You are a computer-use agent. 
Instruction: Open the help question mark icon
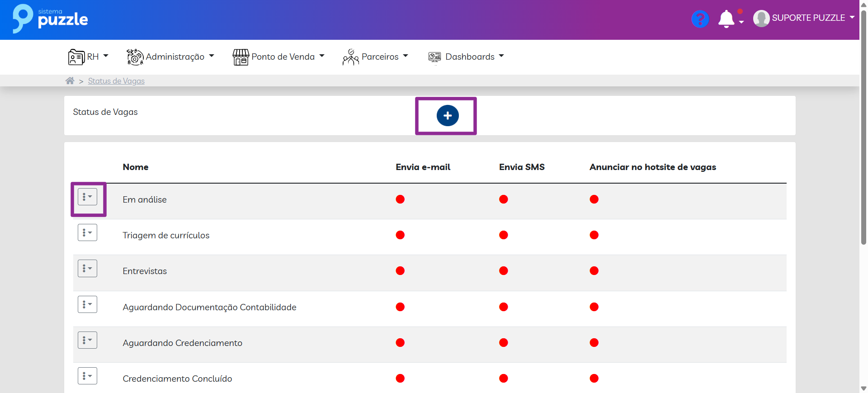700,19
